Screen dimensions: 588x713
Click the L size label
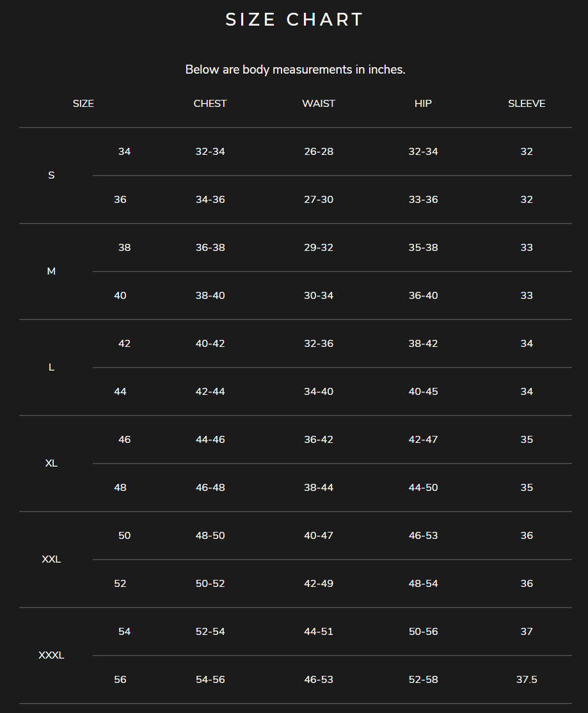tap(51, 367)
